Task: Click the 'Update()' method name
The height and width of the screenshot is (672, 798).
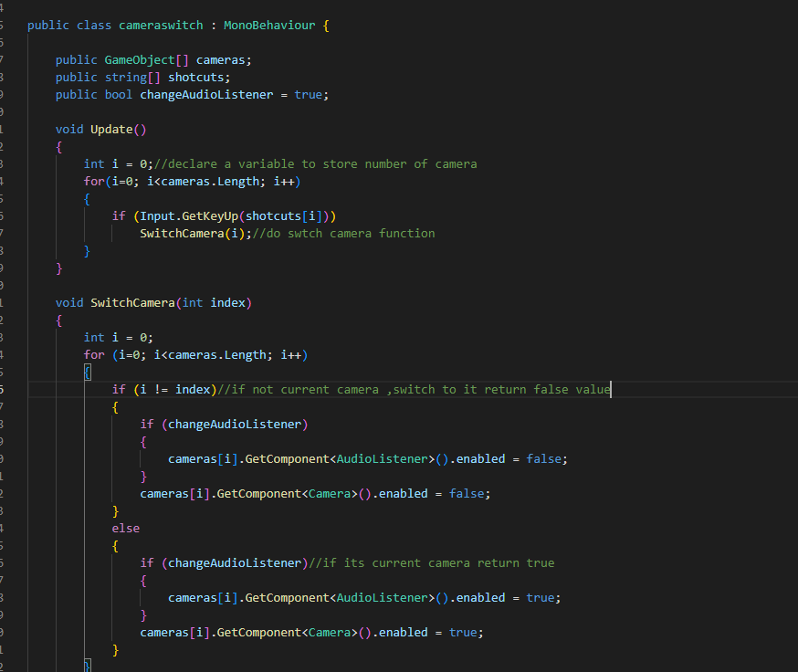Action: pos(118,130)
